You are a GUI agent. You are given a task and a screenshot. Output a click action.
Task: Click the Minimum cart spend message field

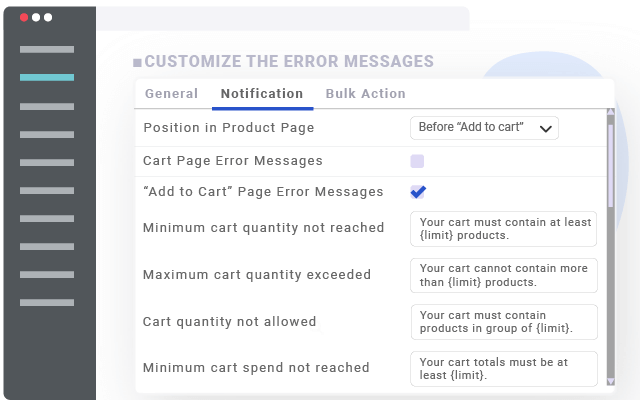pos(503,368)
